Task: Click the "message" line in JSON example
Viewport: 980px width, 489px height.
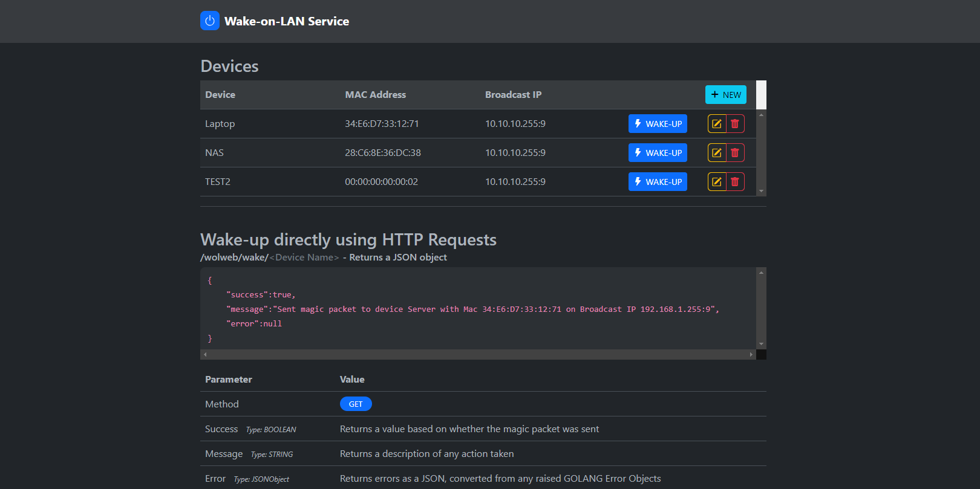Action: [x=473, y=309]
